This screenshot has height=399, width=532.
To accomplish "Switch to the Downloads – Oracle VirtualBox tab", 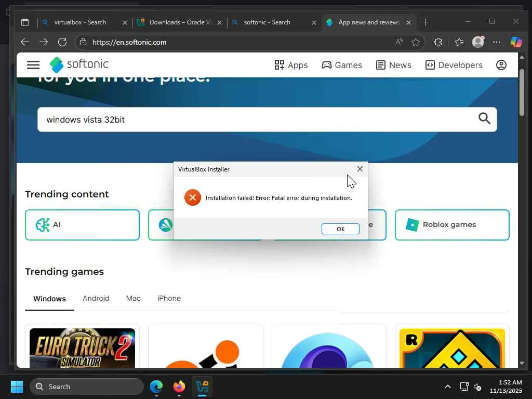I will (x=179, y=22).
